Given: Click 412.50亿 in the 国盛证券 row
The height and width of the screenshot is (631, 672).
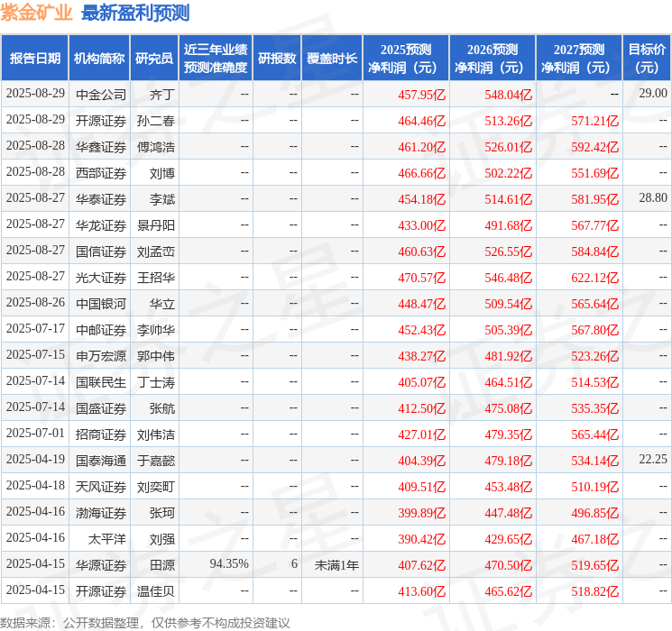Looking at the screenshot, I should [422, 408].
